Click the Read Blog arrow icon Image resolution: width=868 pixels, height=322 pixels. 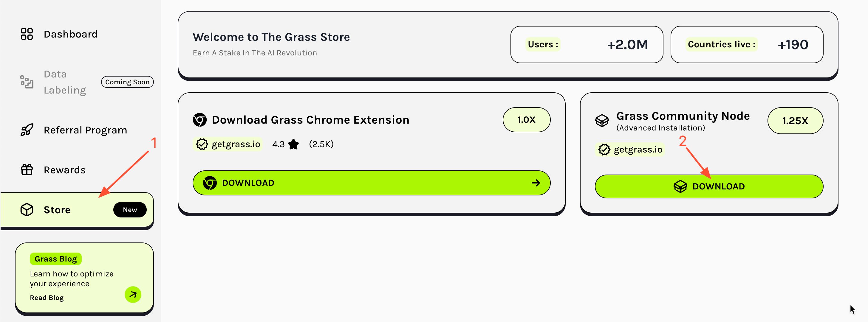pos(133,295)
